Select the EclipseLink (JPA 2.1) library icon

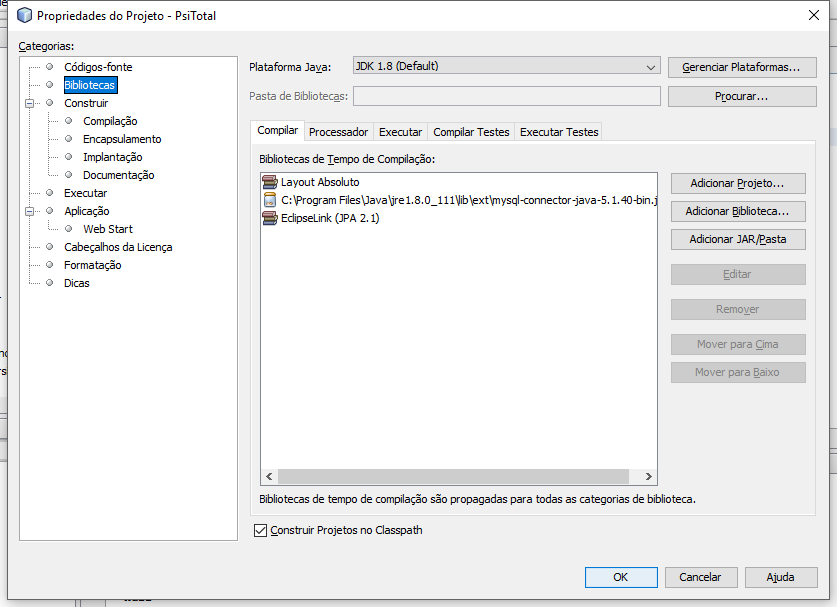(270, 218)
